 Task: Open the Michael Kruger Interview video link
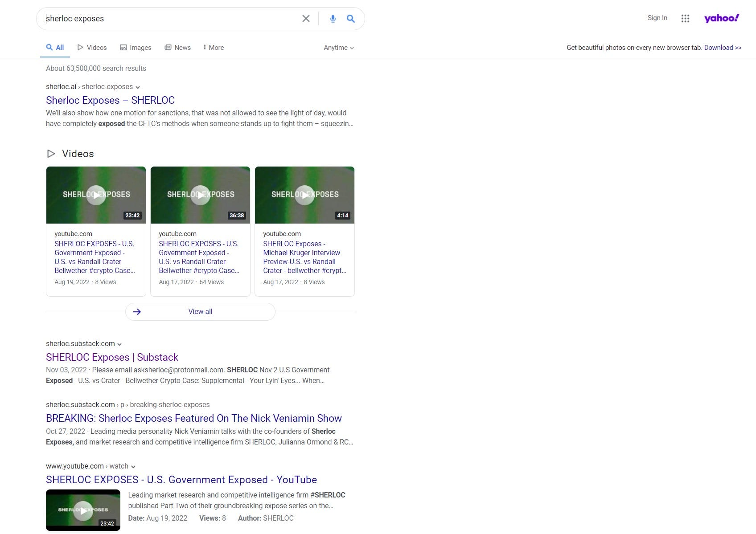[304, 257]
